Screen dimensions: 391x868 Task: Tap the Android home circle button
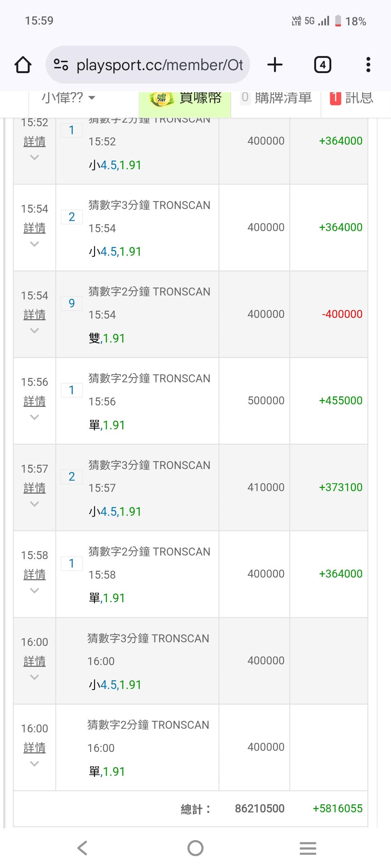tap(195, 848)
